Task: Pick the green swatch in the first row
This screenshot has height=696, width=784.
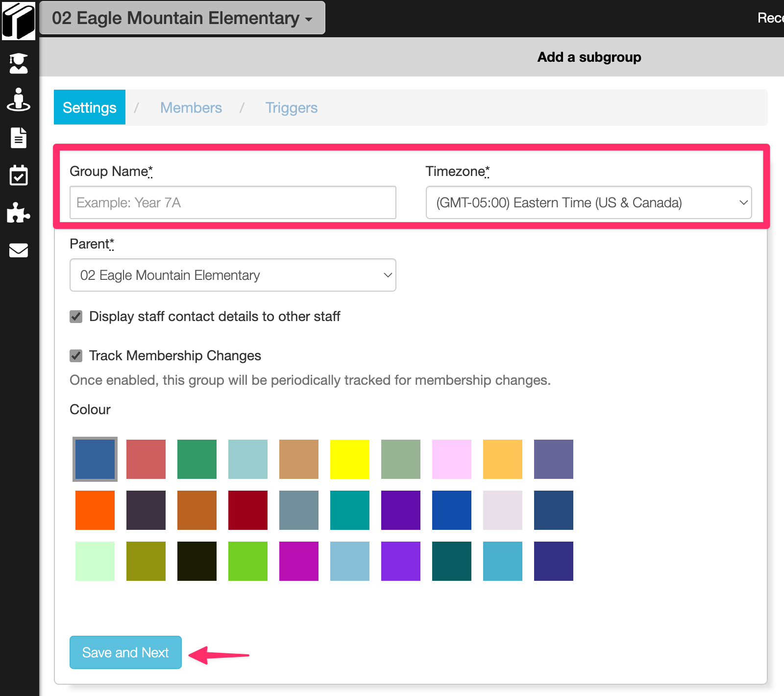Action: (197, 459)
